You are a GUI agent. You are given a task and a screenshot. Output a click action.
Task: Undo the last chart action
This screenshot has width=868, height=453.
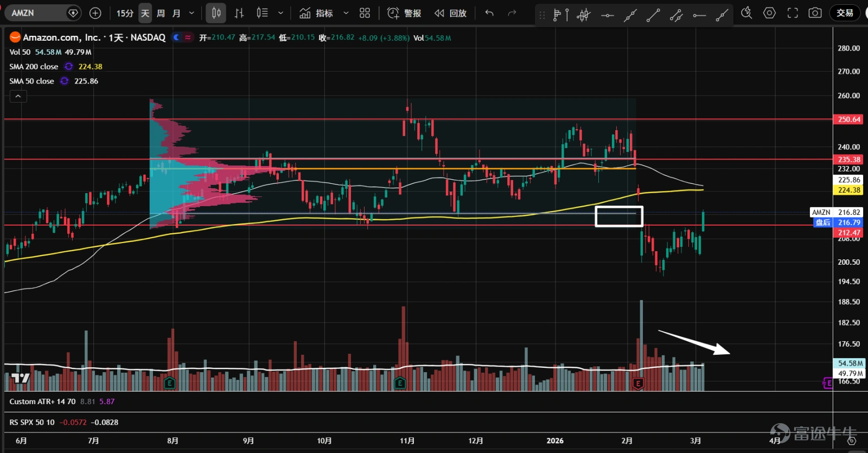click(489, 13)
